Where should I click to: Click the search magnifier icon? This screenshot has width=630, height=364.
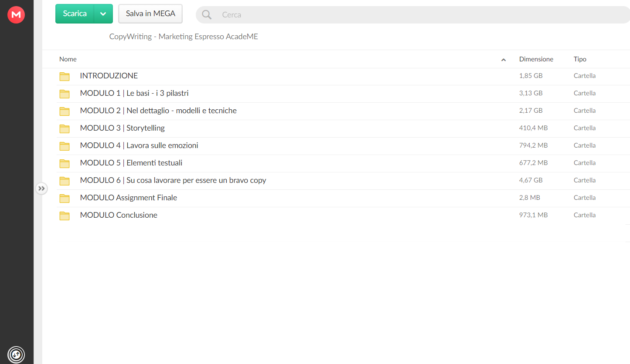click(x=207, y=15)
